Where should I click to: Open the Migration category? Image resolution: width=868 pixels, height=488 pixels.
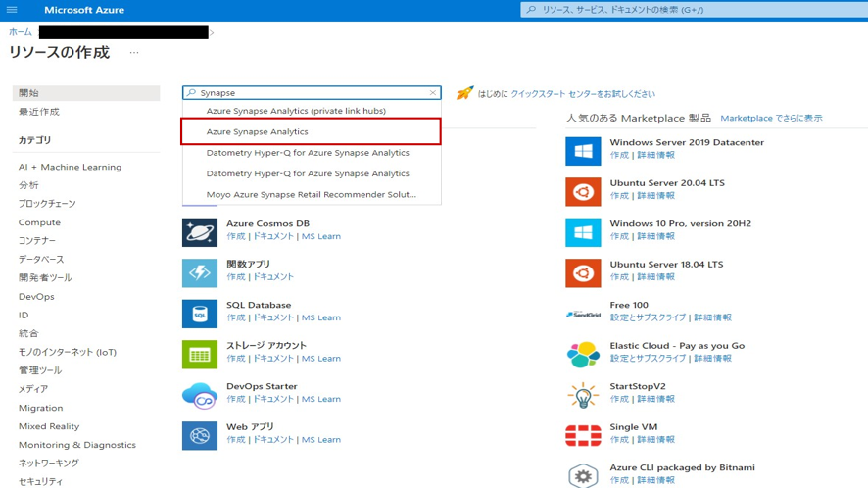(x=41, y=408)
